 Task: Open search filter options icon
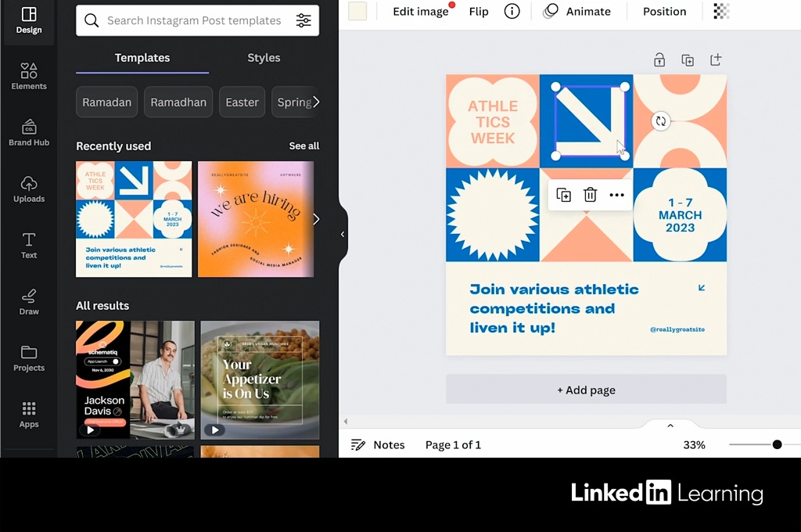(x=304, y=21)
